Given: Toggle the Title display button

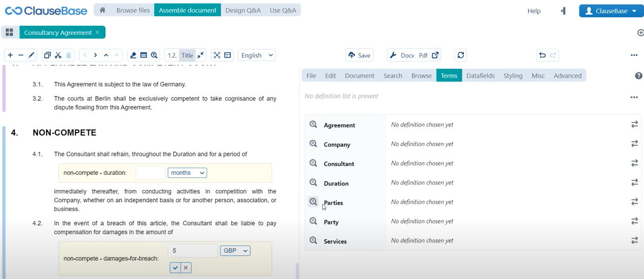Looking at the screenshot, I should (187, 55).
